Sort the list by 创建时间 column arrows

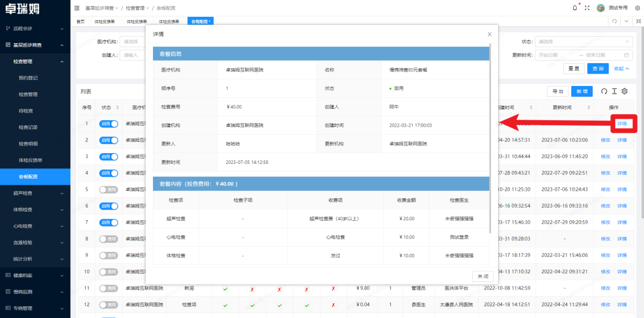click(x=531, y=107)
